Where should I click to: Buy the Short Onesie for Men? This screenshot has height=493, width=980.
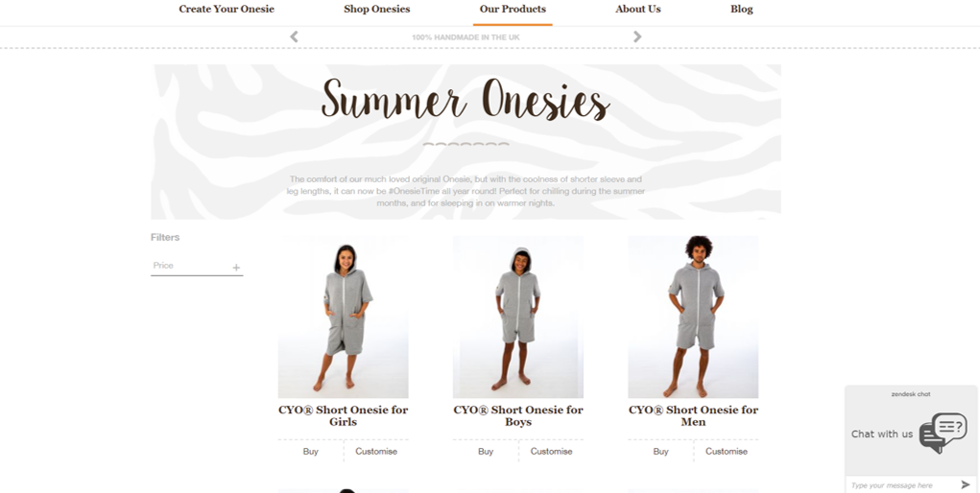[660, 451]
